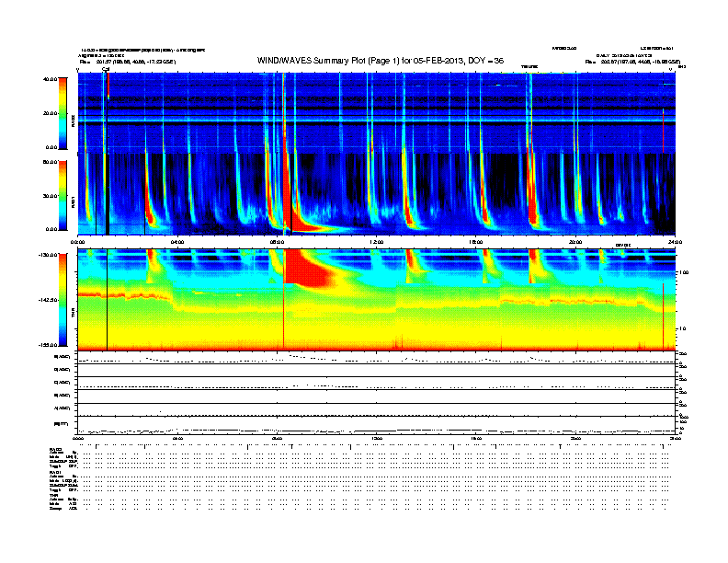Click 24:00 label under RAD1 spectrogram

[675, 242]
